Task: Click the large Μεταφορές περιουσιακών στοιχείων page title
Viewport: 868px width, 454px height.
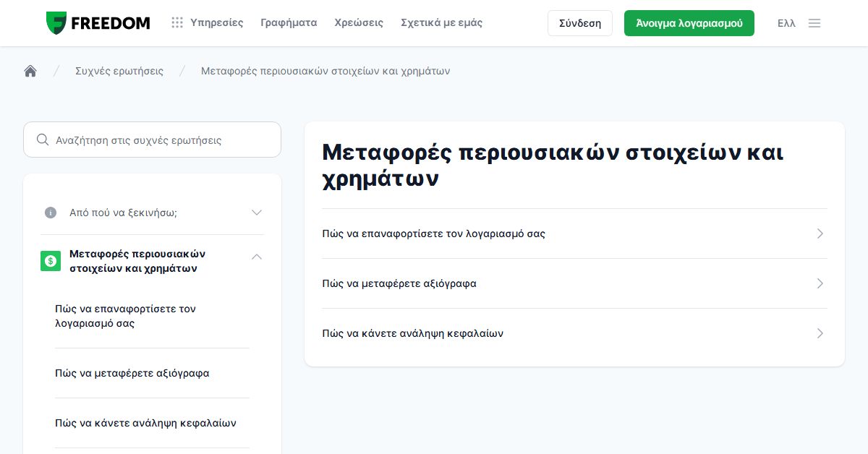Action: (553, 166)
